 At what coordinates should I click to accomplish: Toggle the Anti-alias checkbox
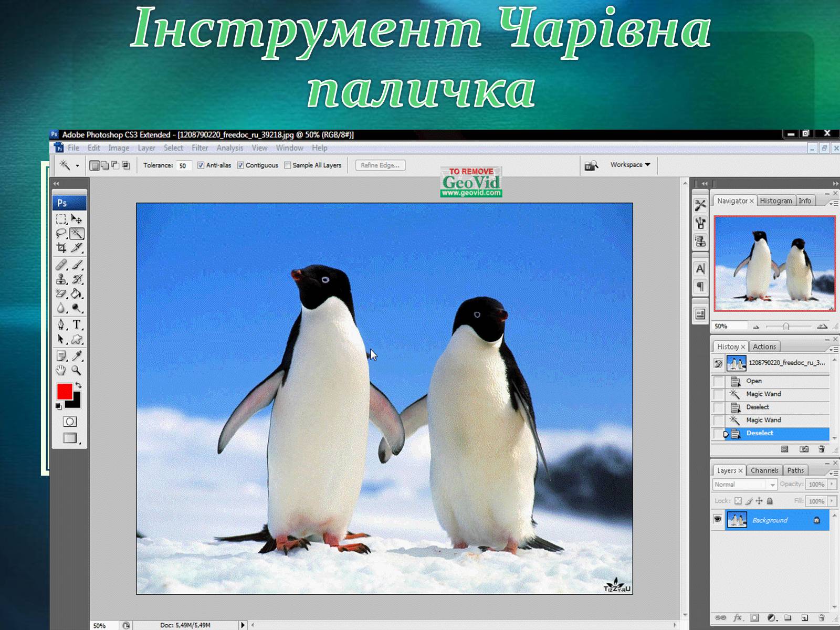pyautogui.click(x=201, y=165)
